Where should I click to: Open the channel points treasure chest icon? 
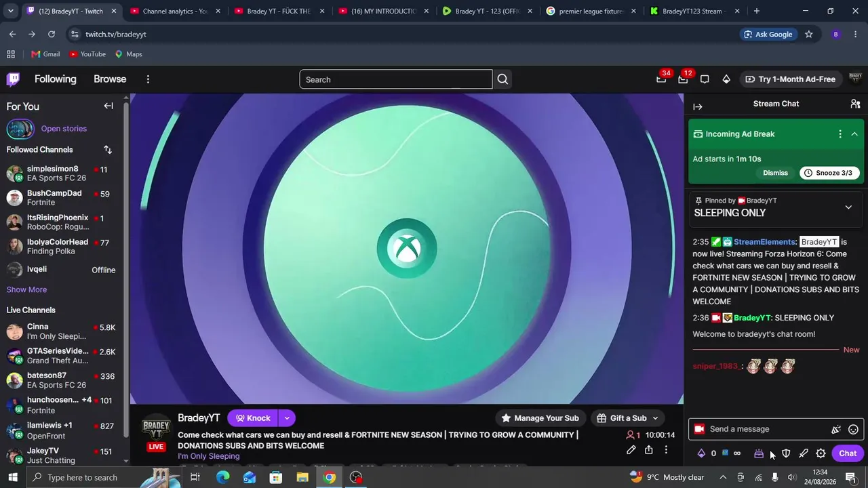[x=759, y=453]
